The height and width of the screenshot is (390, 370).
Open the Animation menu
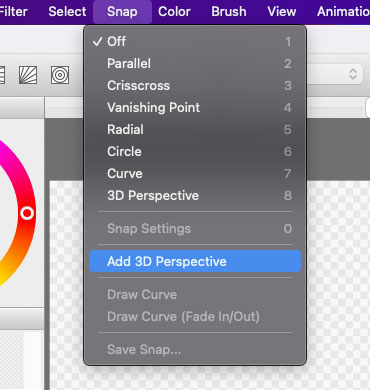click(343, 12)
